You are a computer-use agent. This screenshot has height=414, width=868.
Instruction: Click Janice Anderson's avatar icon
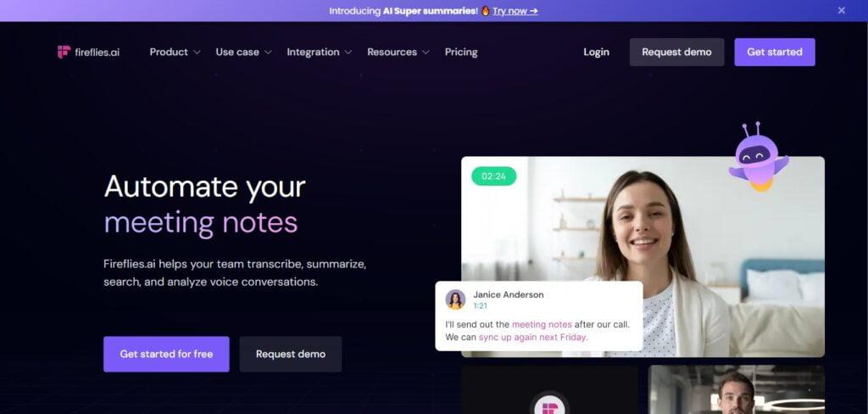coord(455,299)
